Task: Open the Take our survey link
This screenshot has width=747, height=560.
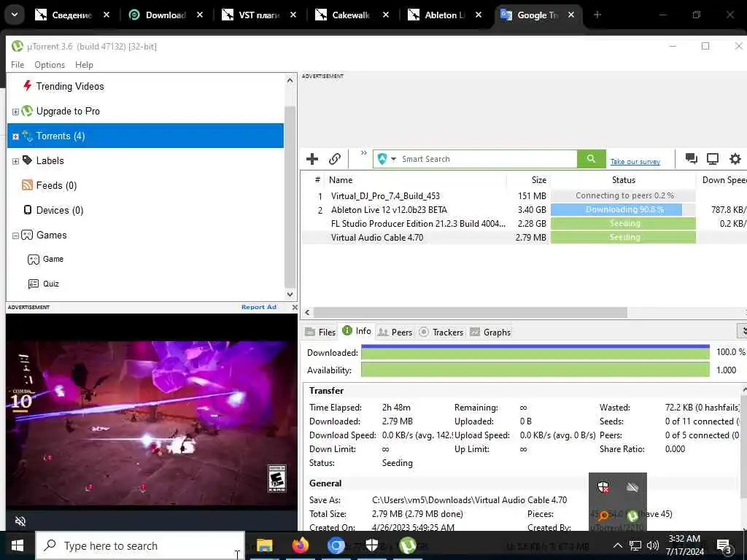Action: pyautogui.click(x=635, y=162)
